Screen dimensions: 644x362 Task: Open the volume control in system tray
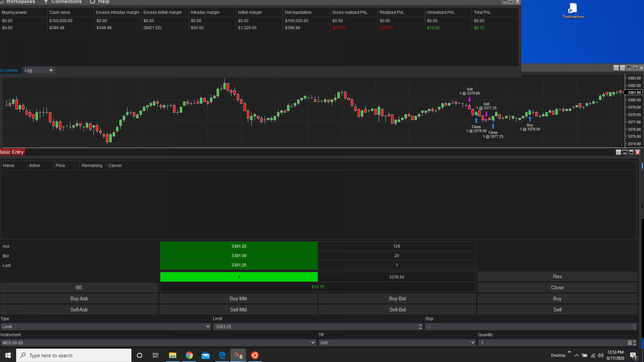coord(600,355)
